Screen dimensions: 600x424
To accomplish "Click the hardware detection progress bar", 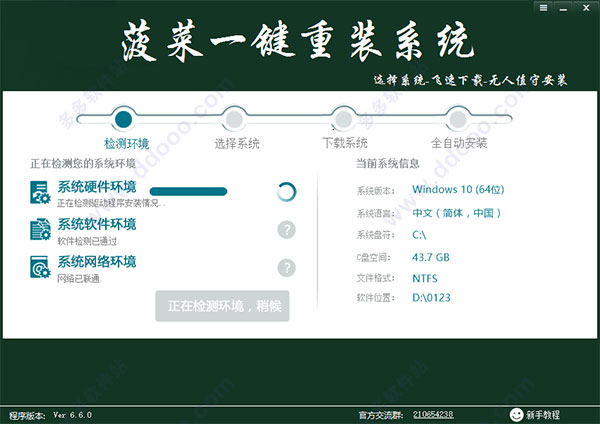I will tap(188, 191).
